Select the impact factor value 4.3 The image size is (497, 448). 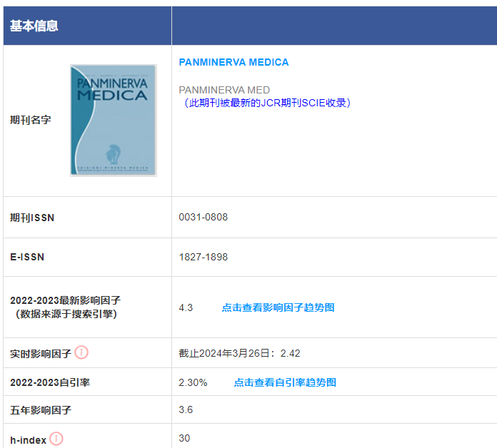coord(186,307)
